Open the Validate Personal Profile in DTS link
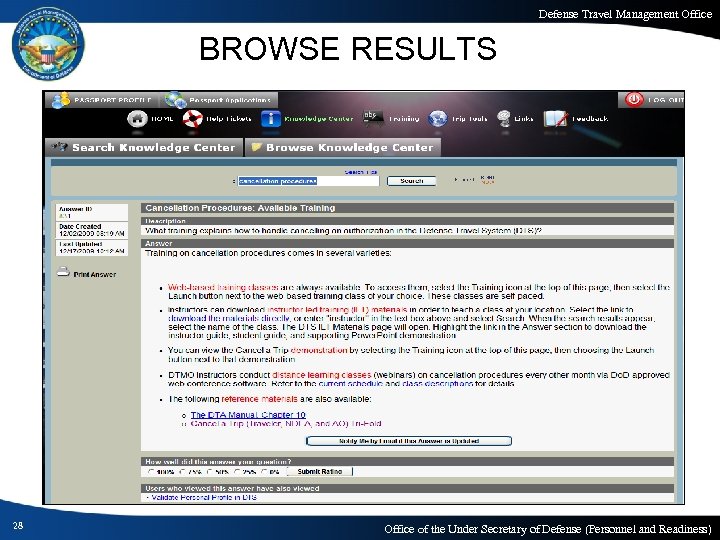The height and width of the screenshot is (540, 720). 204,497
